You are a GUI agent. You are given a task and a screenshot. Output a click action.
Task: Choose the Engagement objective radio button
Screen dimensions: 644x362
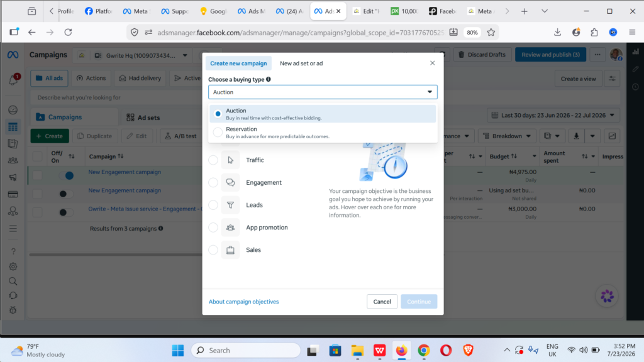click(x=213, y=183)
